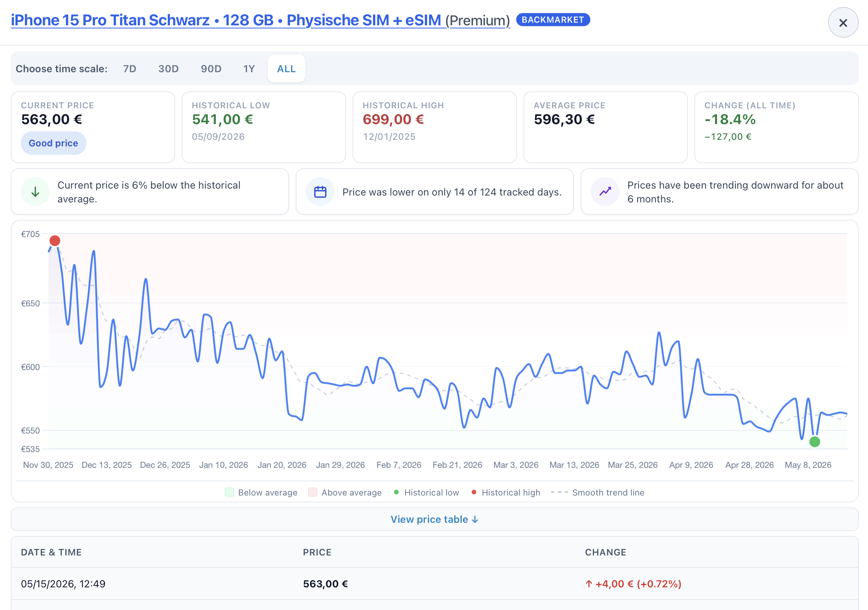The width and height of the screenshot is (868, 610).
Task: Click the historical high value 699,00 €
Action: [394, 119]
